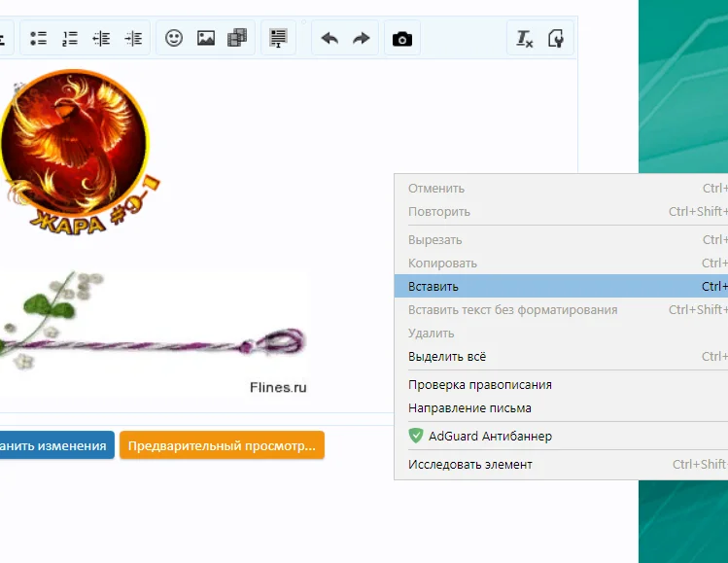Choose Вставить in the context menu
The height and width of the screenshot is (563, 728).
tap(561, 286)
